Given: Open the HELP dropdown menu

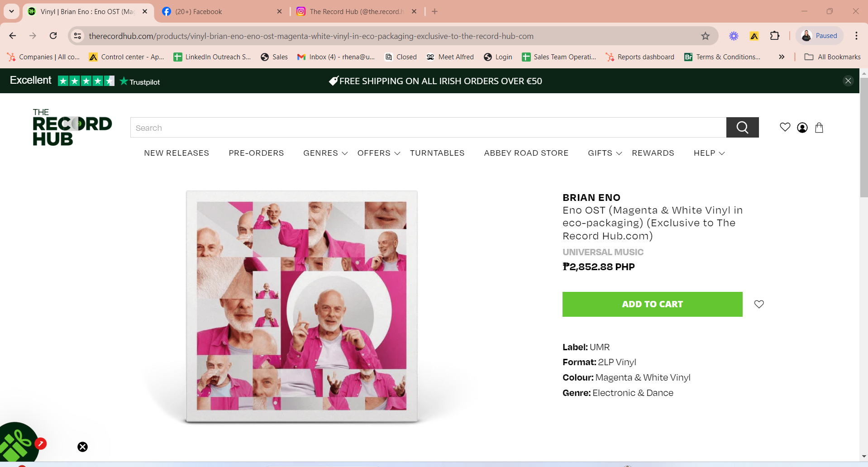Looking at the screenshot, I should (709, 153).
